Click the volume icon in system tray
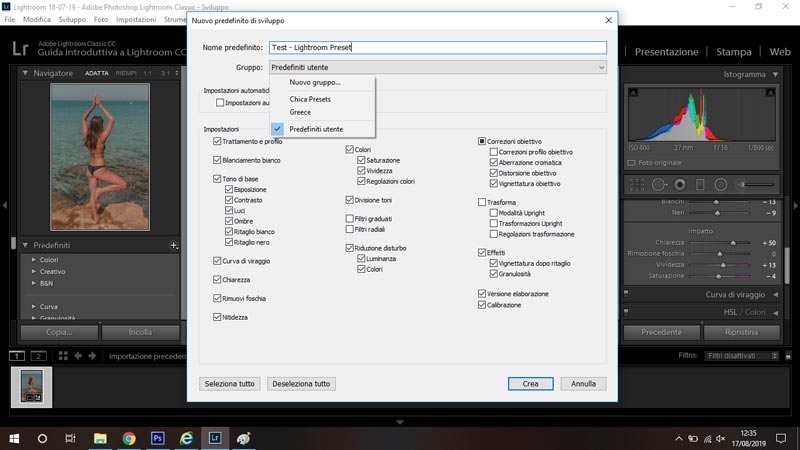The height and width of the screenshot is (450, 800). coord(720,439)
